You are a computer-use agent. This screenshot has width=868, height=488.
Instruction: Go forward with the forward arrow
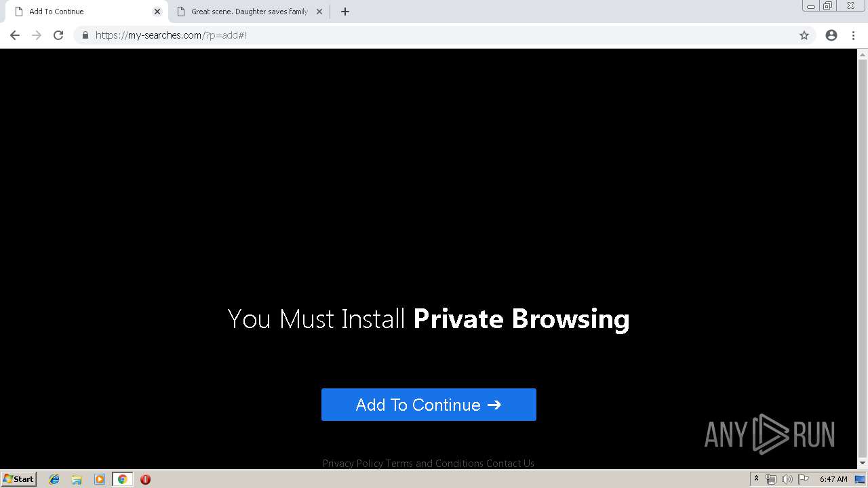[x=37, y=35]
